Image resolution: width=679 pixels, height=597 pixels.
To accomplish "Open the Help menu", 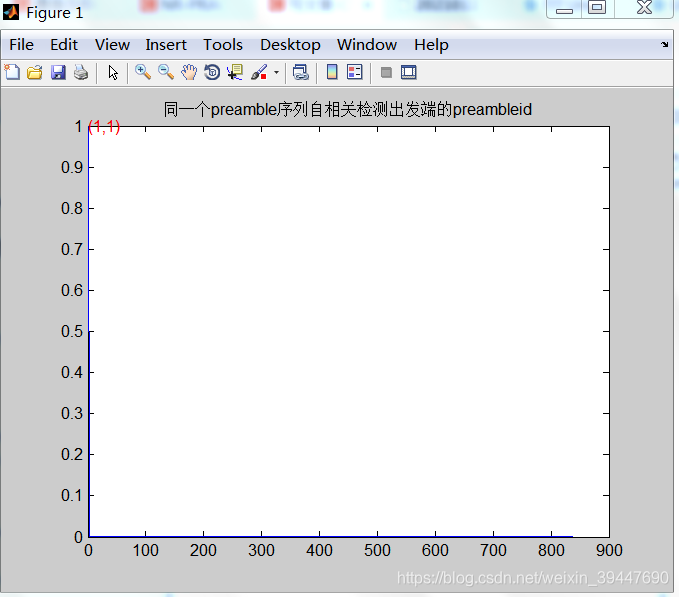I will (431, 45).
